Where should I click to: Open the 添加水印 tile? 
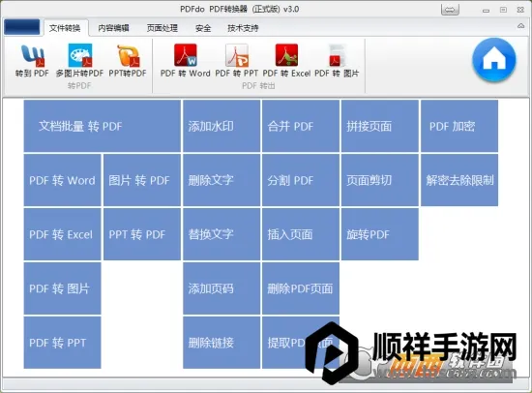click(x=222, y=126)
